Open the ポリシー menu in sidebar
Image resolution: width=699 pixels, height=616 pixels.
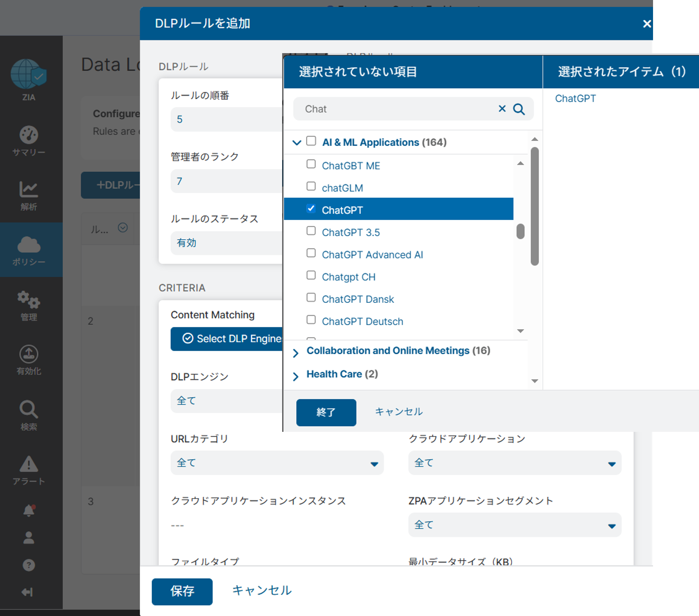pyautogui.click(x=29, y=250)
